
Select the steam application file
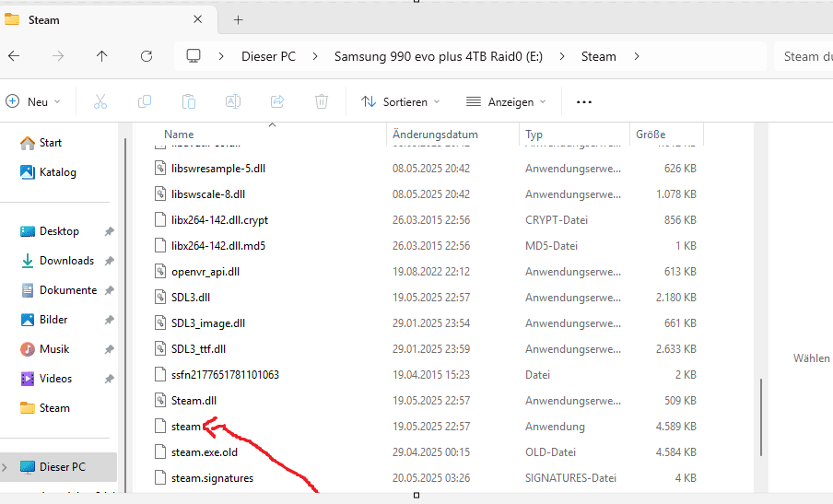[185, 427]
